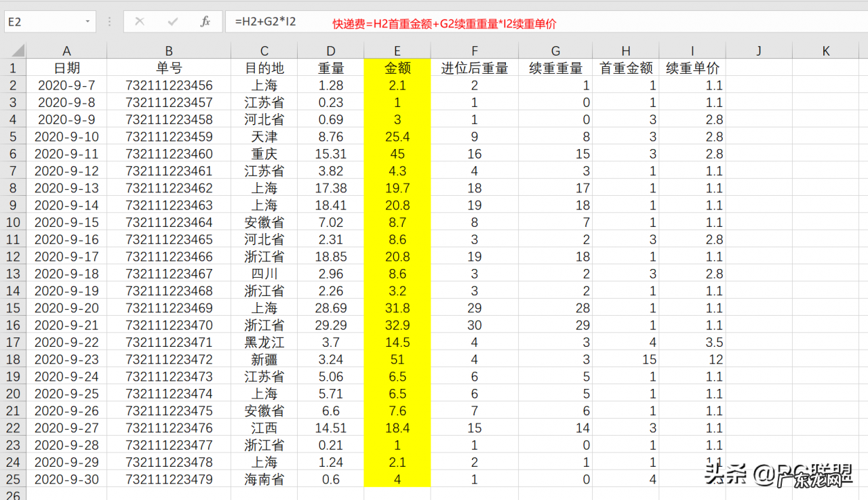868x500 pixels.
Task: Select row 2 by clicking its row header
Action: click(x=14, y=85)
